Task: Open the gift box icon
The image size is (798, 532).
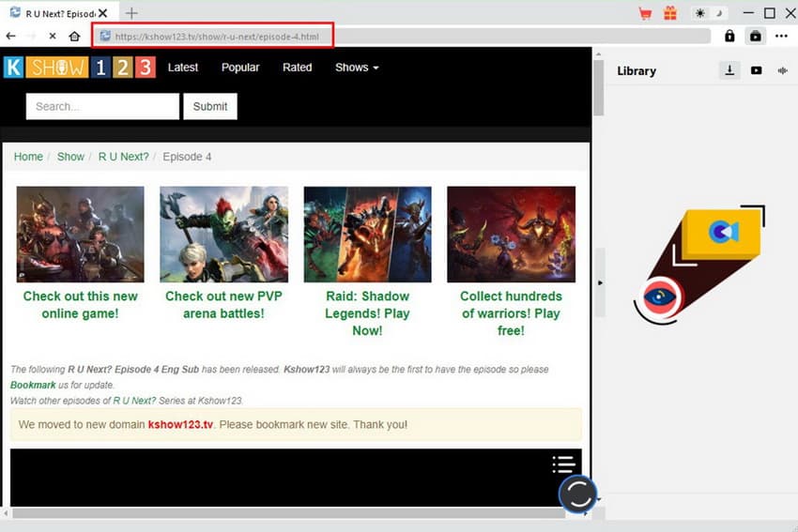Action: [669, 13]
